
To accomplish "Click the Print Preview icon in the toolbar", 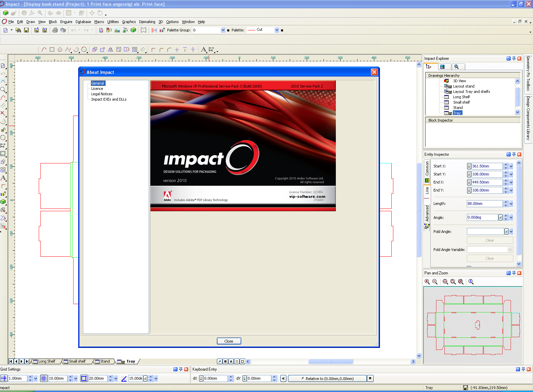I will point(63,30).
